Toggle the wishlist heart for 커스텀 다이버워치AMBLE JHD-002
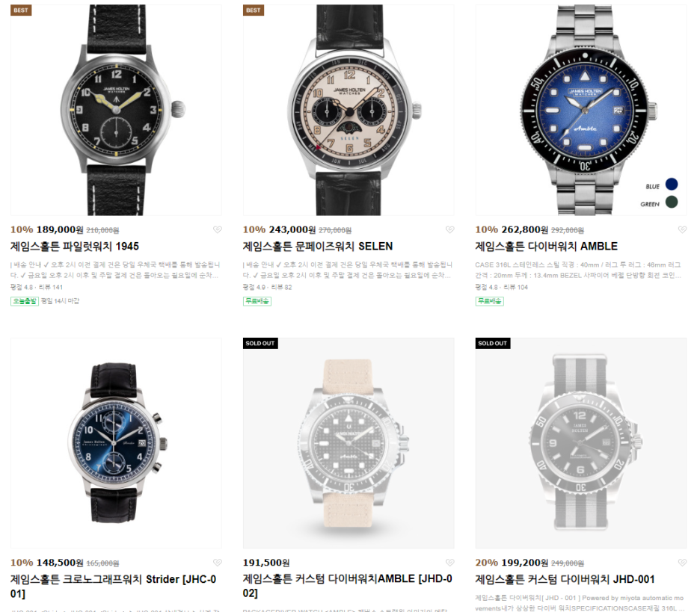 coord(450,563)
